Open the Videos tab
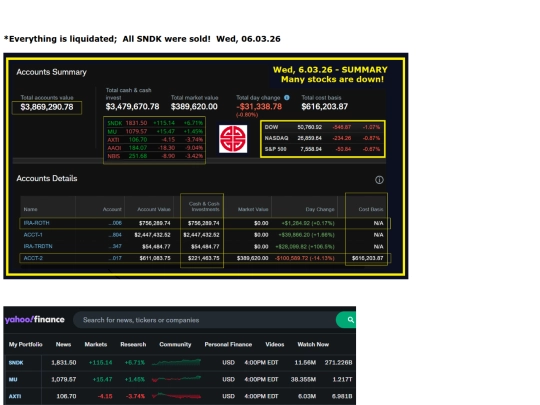 275,344
